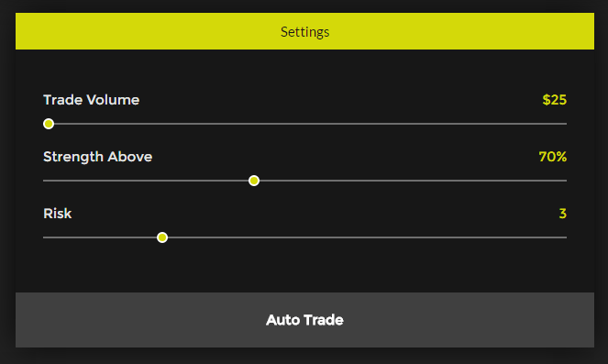
Task: Click the Strength Above slider handle
Action: click(x=254, y=181)
